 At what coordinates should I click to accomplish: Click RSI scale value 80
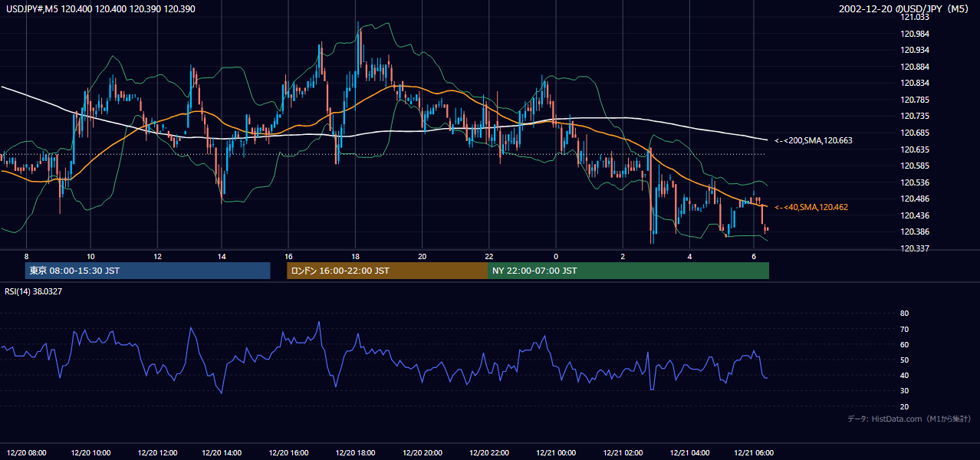904,314
